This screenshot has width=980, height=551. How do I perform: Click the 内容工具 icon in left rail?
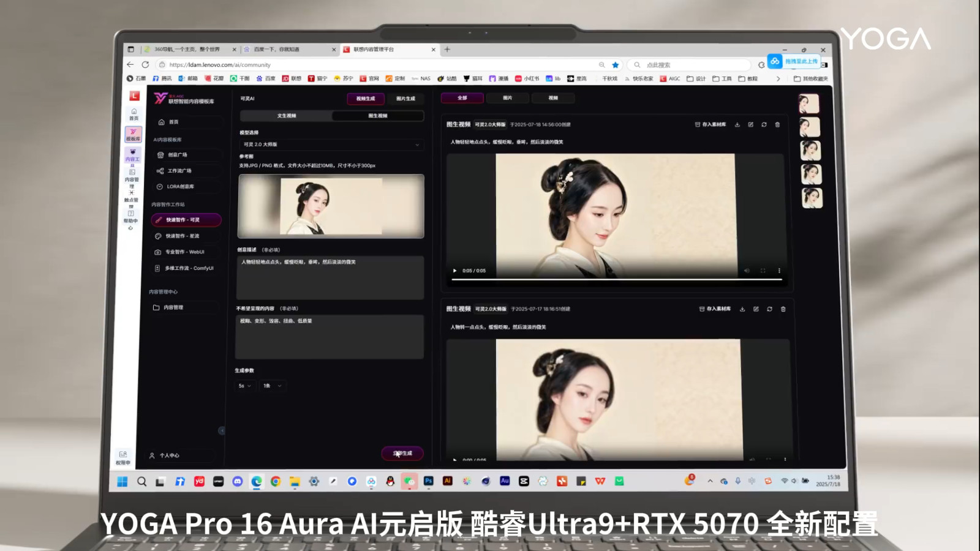click(133, 155)
